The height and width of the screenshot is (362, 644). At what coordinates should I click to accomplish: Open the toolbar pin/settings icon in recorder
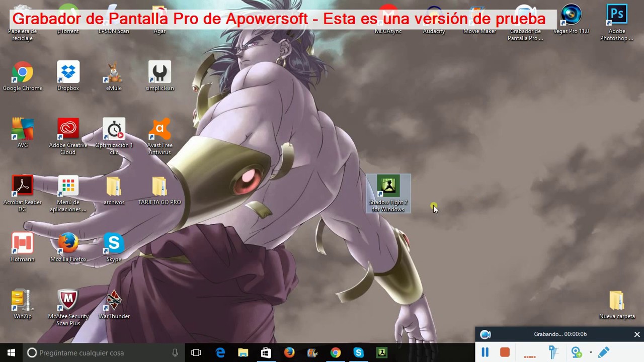click(x=553, y=352)
